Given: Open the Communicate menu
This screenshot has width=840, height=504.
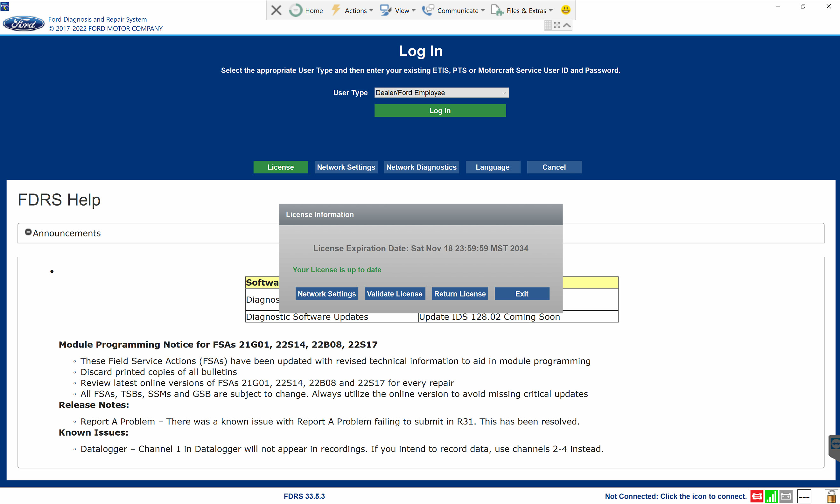Looking at the screenshot, I should [458, 10].
